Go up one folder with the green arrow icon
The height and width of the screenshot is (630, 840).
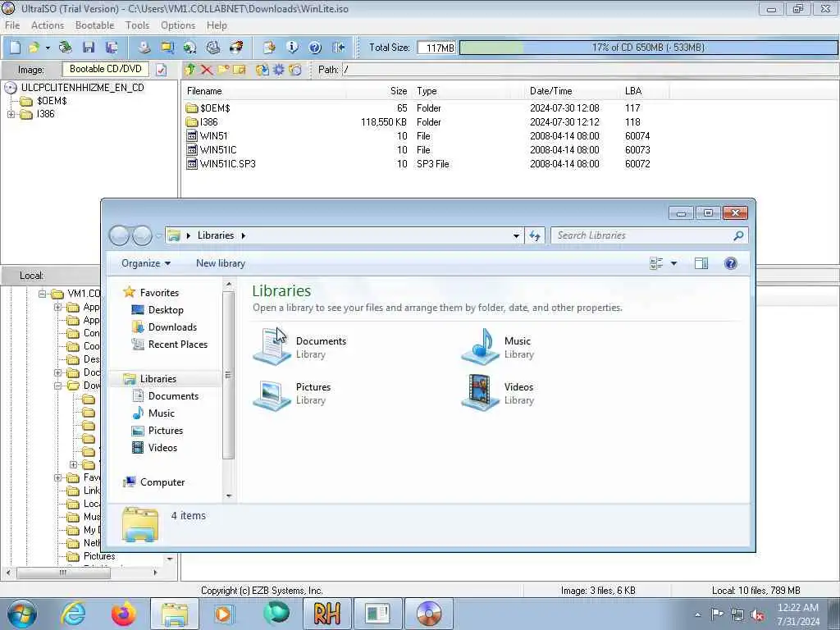click(190, 70)
